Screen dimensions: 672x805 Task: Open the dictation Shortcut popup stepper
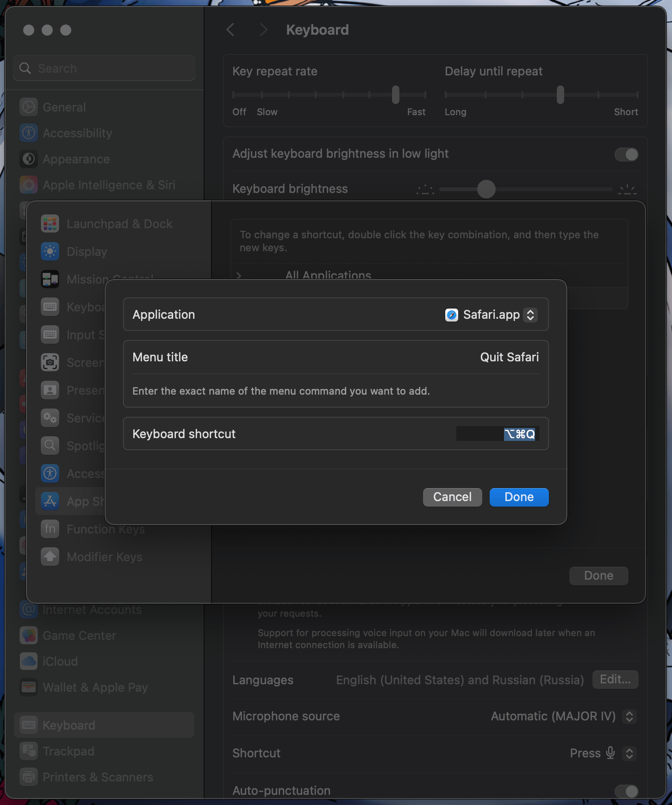(629, 753)
